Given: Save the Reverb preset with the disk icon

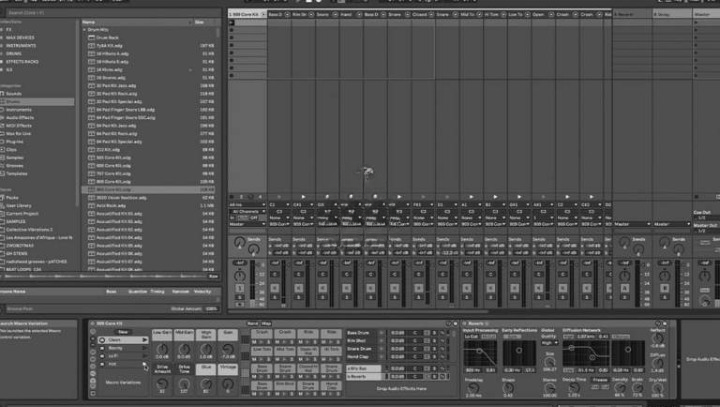Looking at the screenshot, I should click(664, 324).
